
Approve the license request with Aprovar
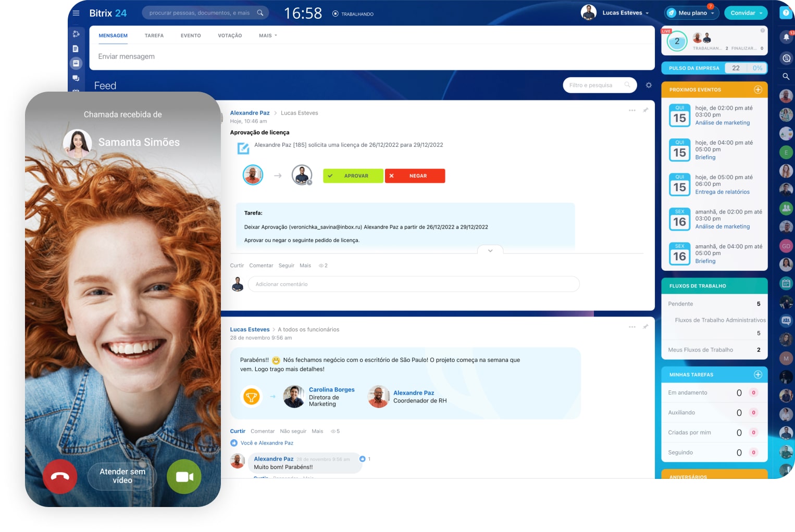(x=353, y=176)
